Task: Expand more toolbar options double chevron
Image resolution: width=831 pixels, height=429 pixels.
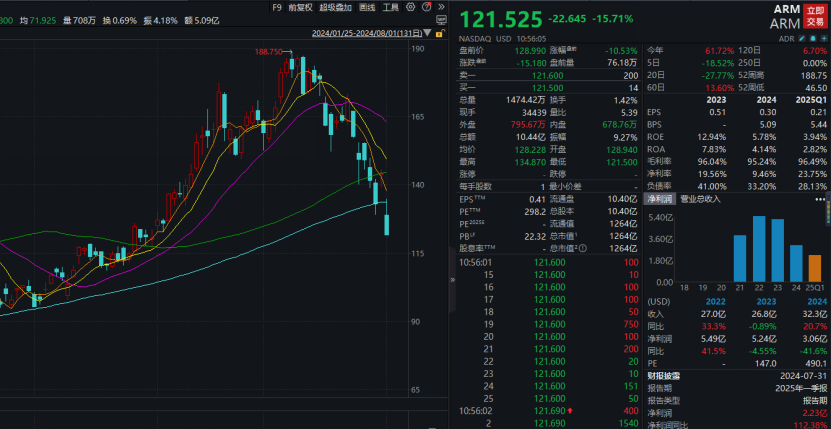Action: 441,7
